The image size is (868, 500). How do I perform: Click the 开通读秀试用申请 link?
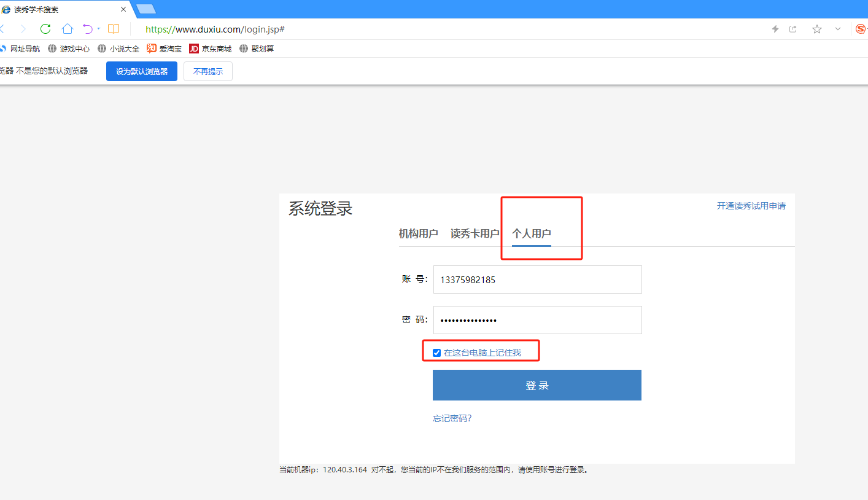point(751,206)
